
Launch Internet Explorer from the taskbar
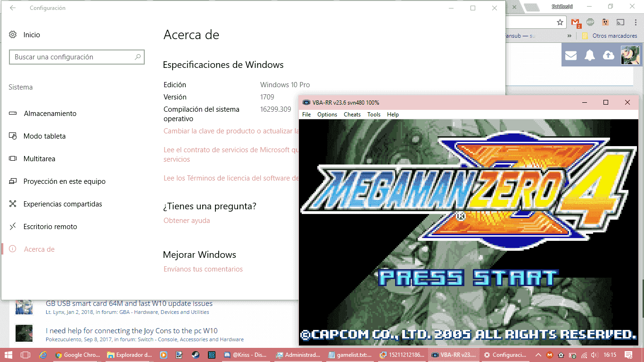click(x=43, y=355)
